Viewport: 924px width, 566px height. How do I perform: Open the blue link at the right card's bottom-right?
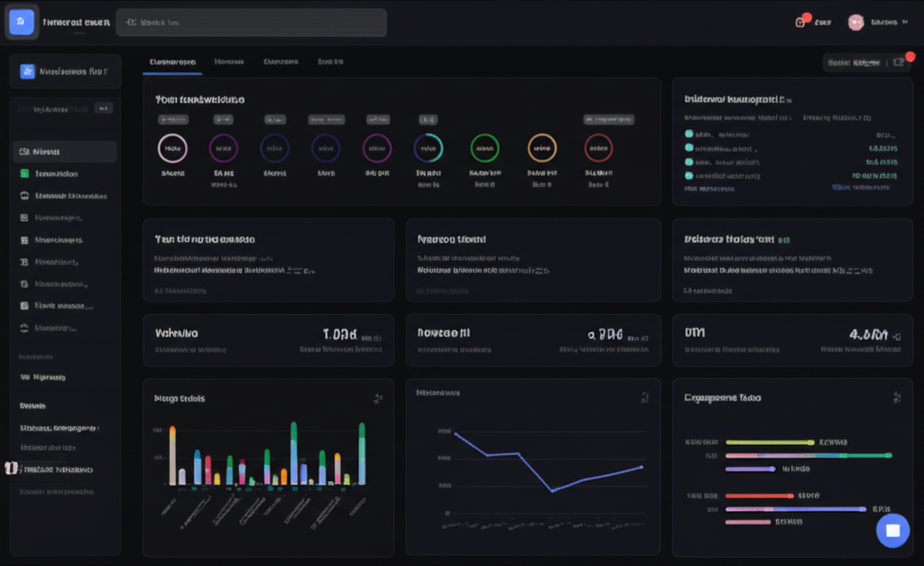[860, 188]
